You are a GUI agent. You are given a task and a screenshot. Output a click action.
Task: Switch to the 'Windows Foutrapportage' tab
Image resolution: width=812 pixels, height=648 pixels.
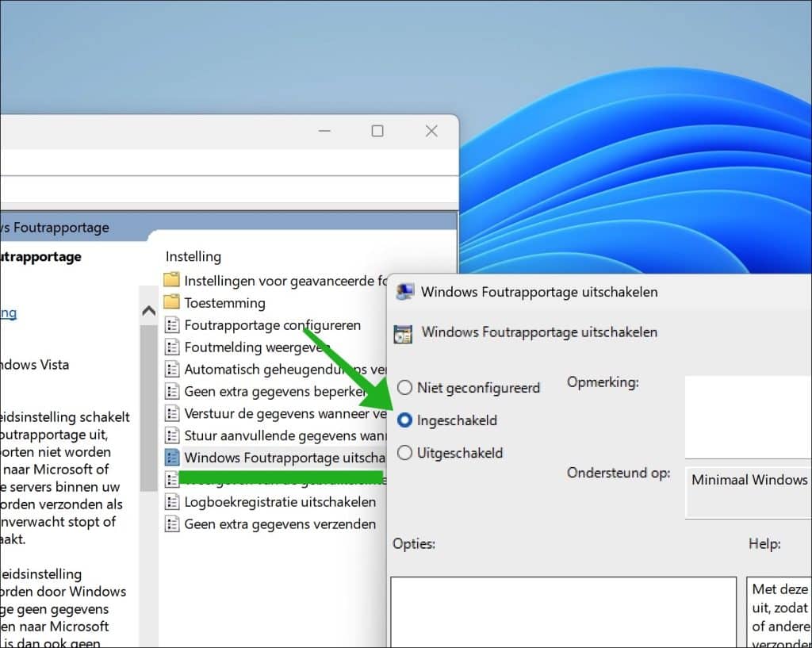tap(56, 227)
